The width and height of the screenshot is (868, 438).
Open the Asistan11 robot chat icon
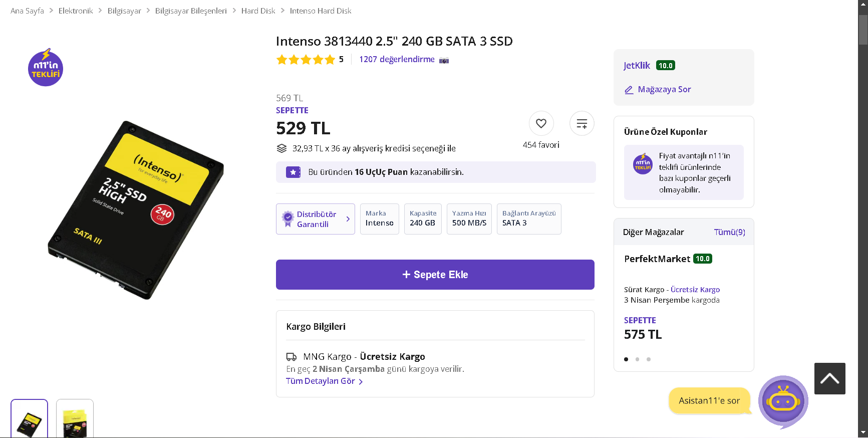click(783, 401)
